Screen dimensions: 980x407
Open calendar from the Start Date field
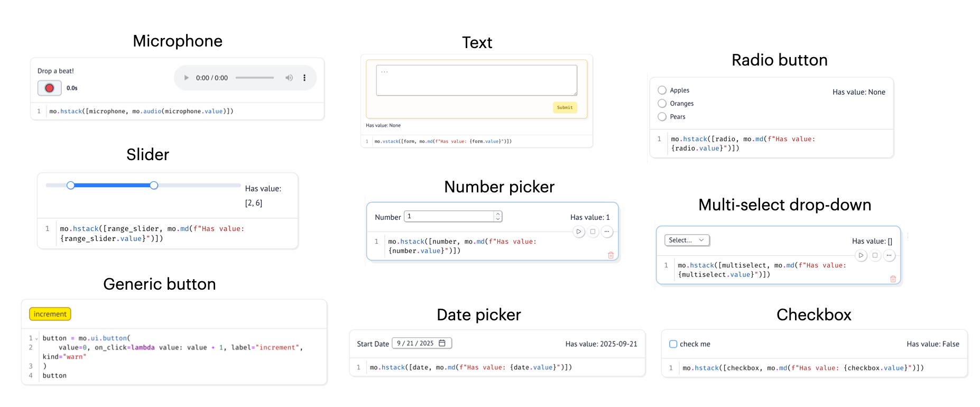point(442,343)
